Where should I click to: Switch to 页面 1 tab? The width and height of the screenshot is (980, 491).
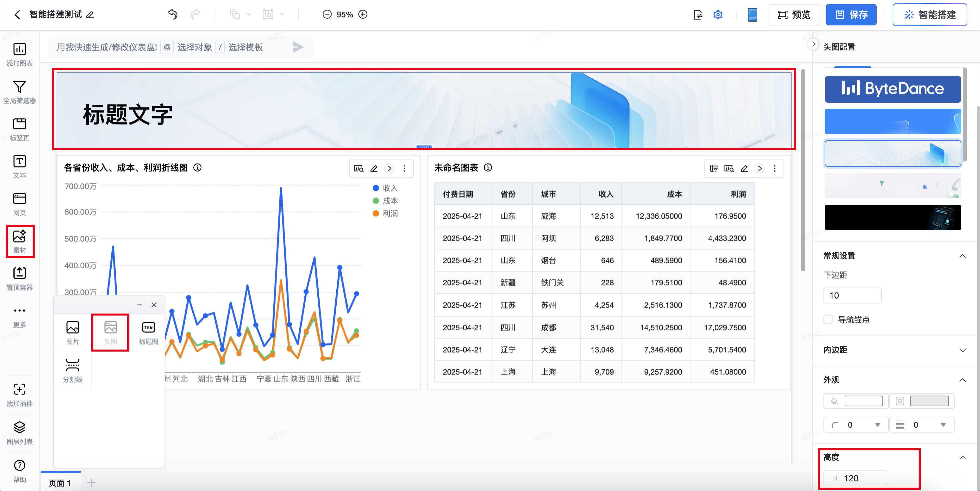click(x=60, y=483)
